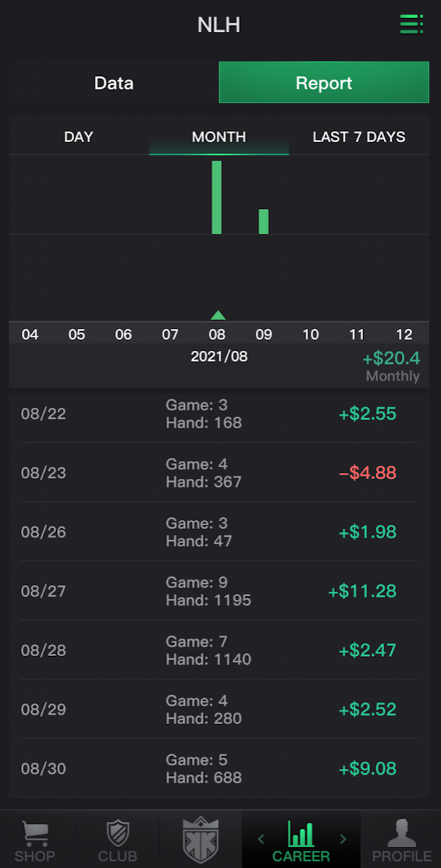Switch to LAST 7 DAYS tab
The height and width of the screenshot is (868, 441).
[359, 137]
